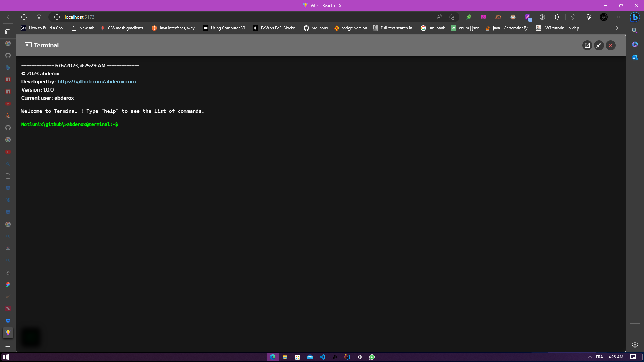The height and width of the screenshot is (362, 644).
Task: Open the 'Java interfaces, why...' bookmark
Action: (x=174, y=28)
